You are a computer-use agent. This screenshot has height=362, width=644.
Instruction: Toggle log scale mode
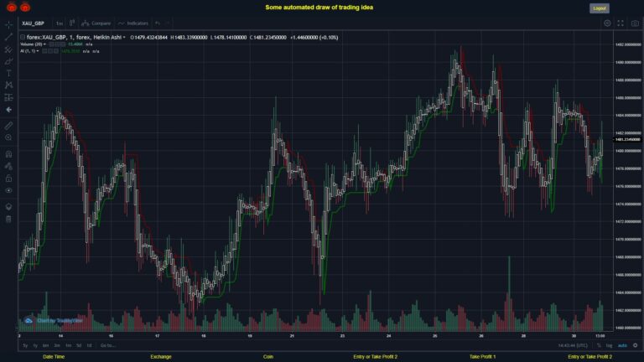609,345
